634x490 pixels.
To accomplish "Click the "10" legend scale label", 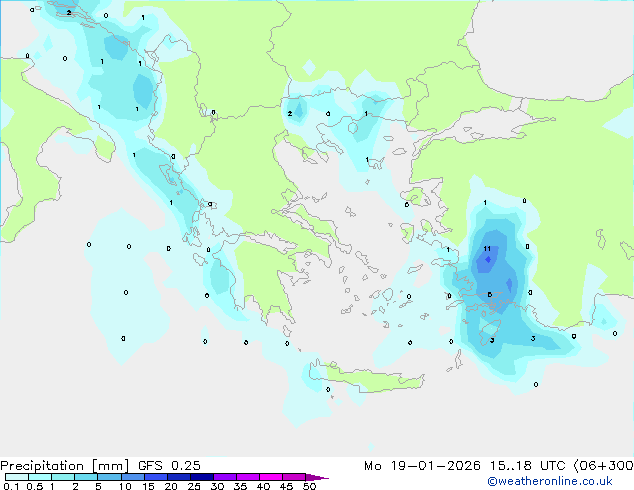I will pyautogui.click(x=125, y=486).
